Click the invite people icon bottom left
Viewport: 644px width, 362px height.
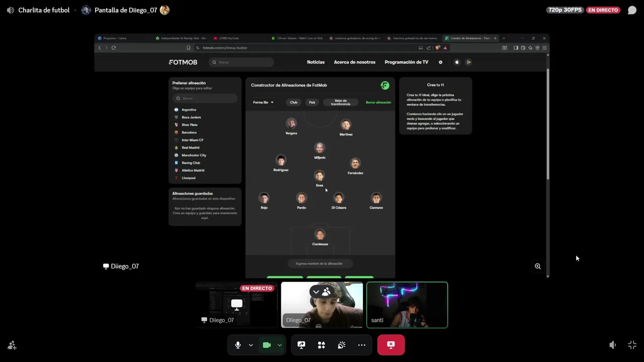pyautogui.click(x=12, y=345)
